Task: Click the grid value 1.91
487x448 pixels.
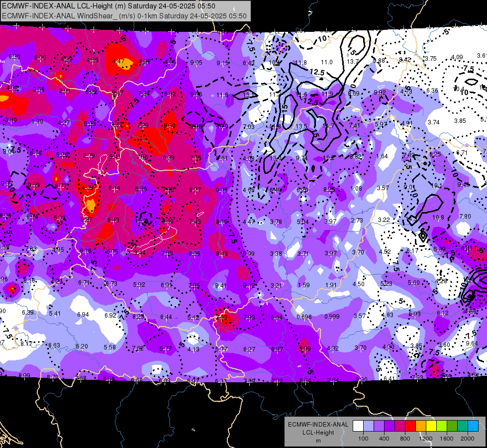Action: 331,285
